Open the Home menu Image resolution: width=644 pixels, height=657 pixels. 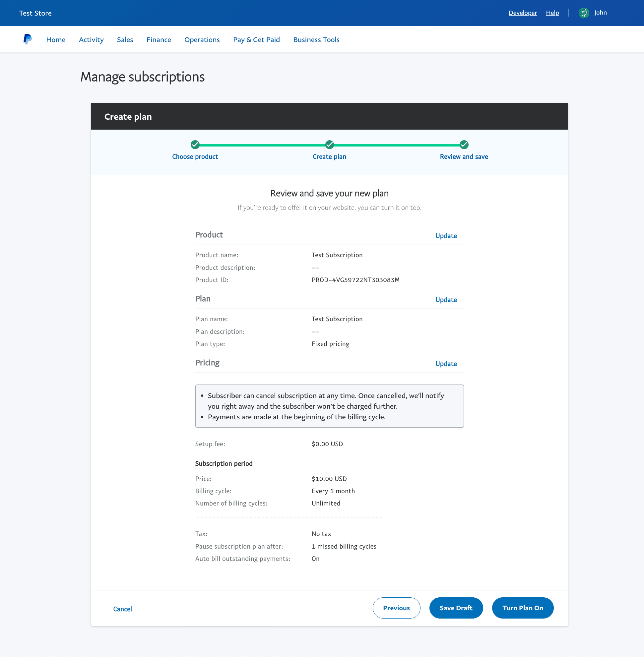coord(56,39)
